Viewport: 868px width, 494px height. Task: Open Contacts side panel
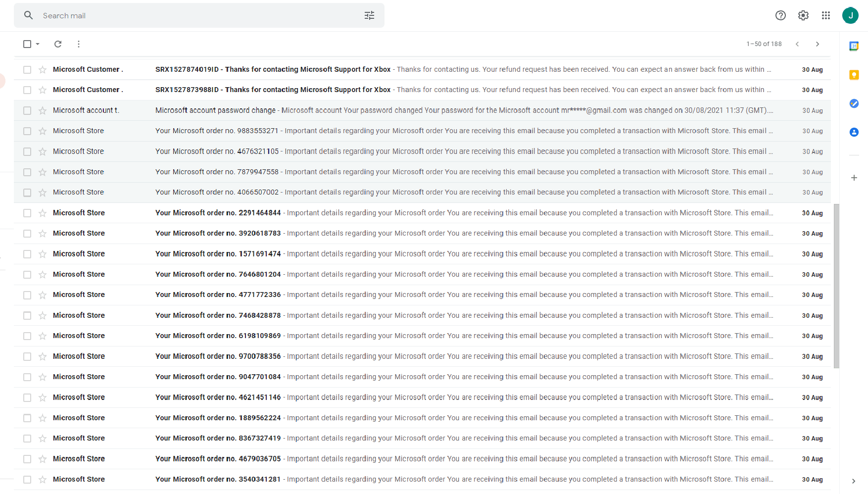tap(854, 132)
